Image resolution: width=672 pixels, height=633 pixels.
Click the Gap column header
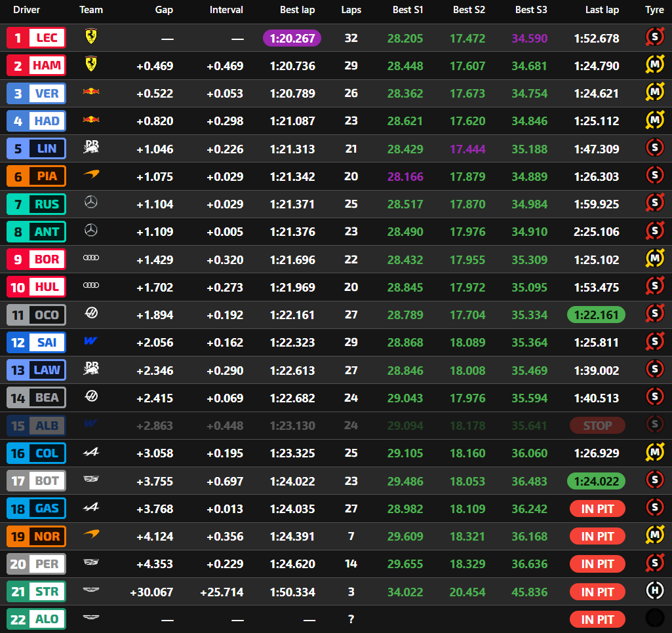164,10
